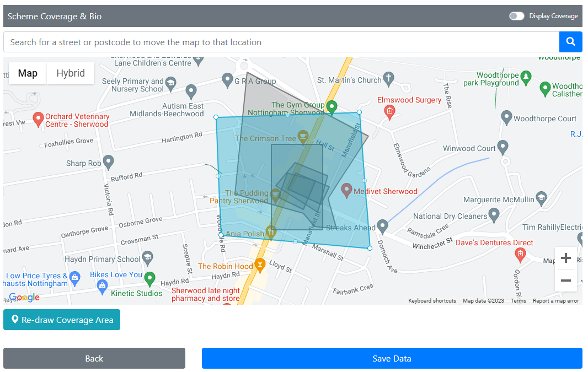This screenshot has height=372, width=588.
Task: Select the Woodthorpe Court marker
Action: [506, 117]
